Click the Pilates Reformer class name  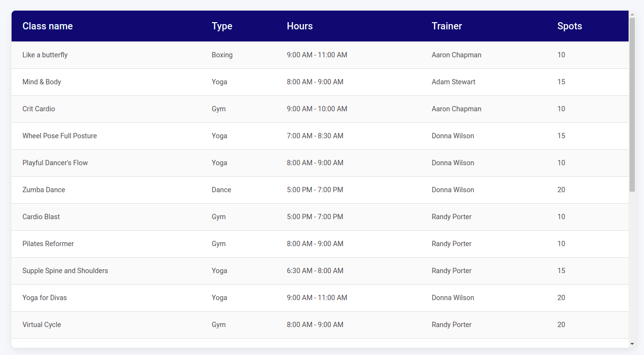[48, 244]
